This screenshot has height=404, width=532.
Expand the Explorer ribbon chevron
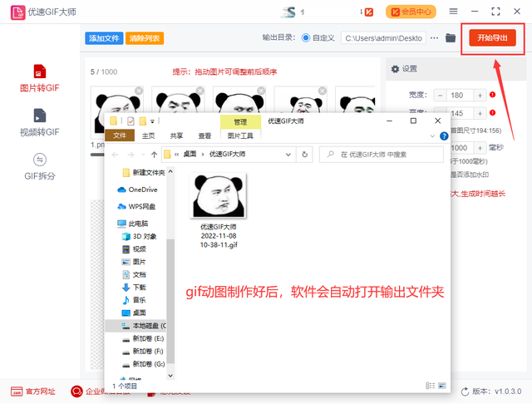point(432,136)
